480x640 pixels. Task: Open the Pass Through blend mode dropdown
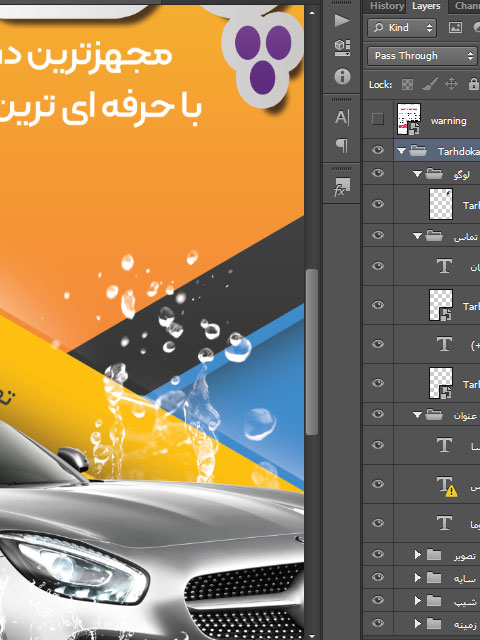click(x=422, y=56)
